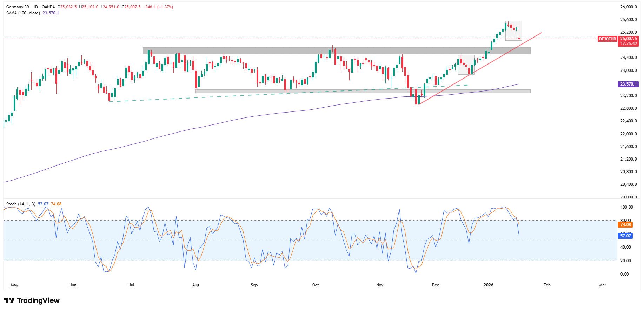Click the 22,000.0 level on price axis
The height and width of the screenshot is (311, 644).
click(628, 134)
